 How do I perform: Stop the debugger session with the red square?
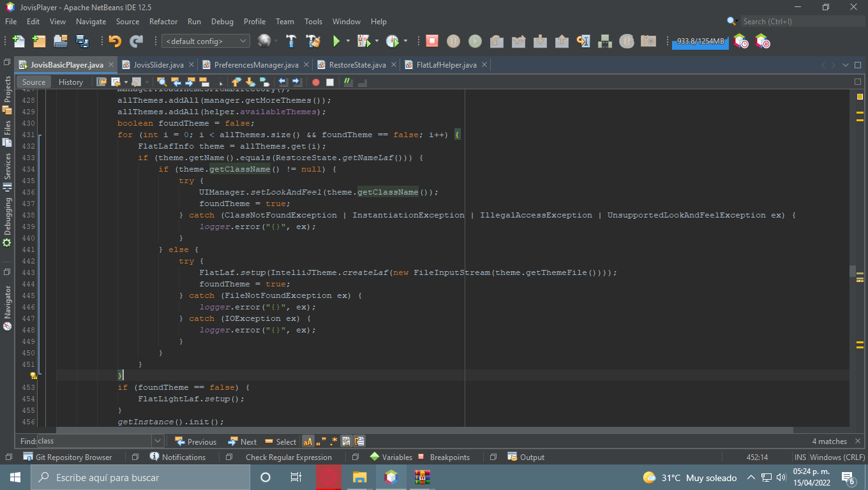point(432,41)
